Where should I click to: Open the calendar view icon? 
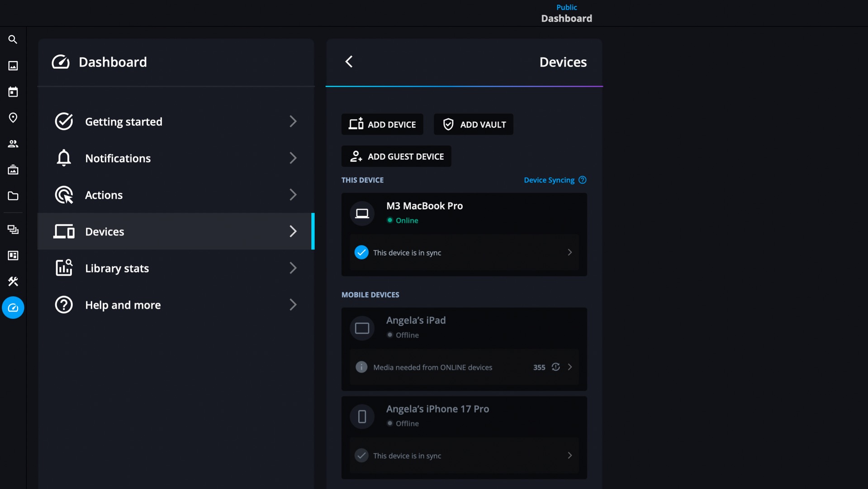(x=13, y=92)
